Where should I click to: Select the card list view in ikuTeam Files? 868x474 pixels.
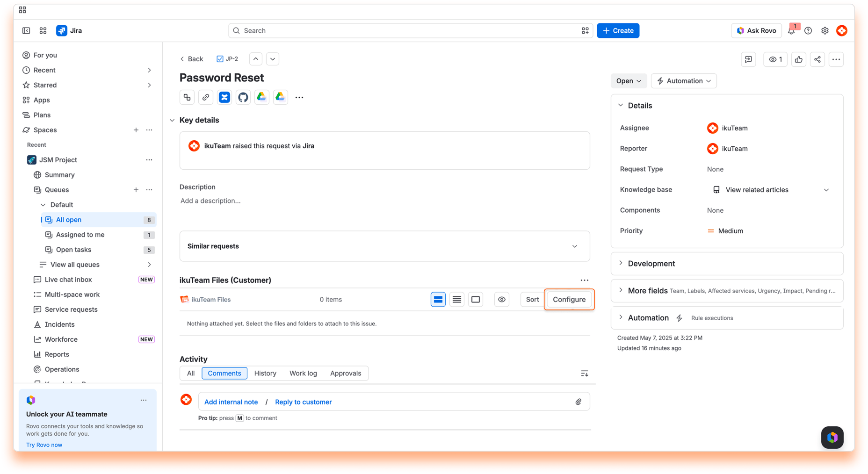click(438, 300)
